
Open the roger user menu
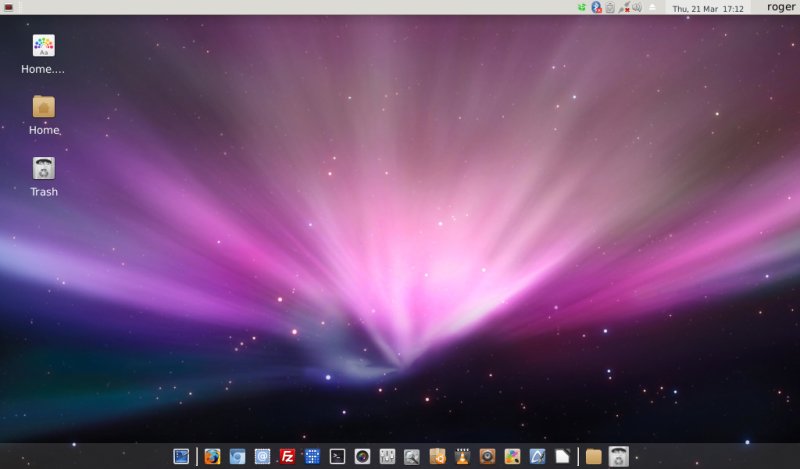(781, 7)
